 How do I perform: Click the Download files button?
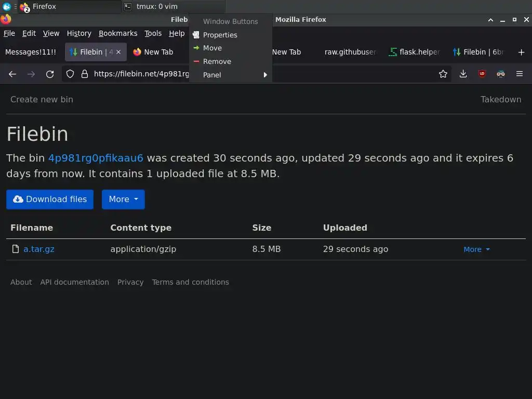click(x=50, y=199)
